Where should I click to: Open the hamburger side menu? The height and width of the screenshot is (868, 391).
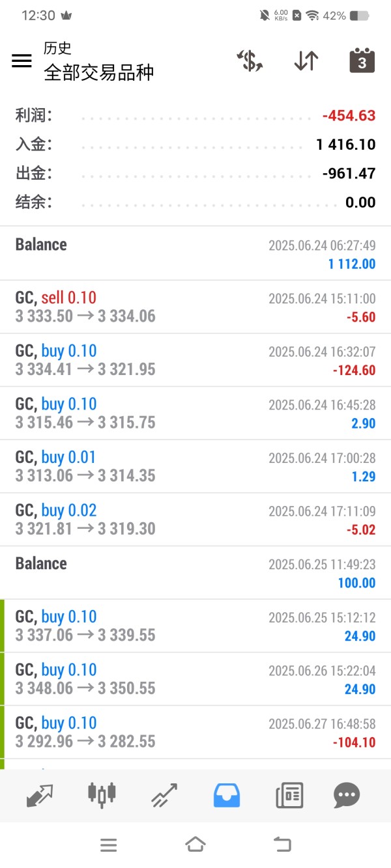(22, 61)
